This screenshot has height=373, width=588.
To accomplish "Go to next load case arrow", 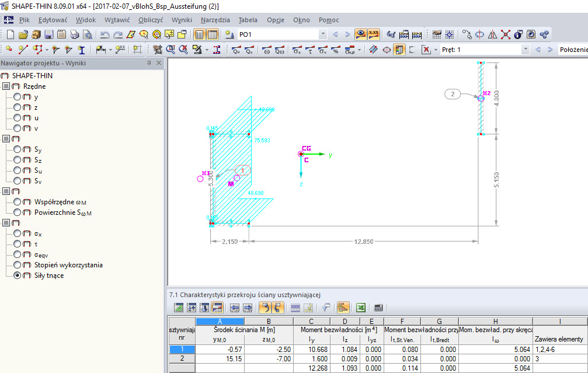I will [x=347, y=34].
